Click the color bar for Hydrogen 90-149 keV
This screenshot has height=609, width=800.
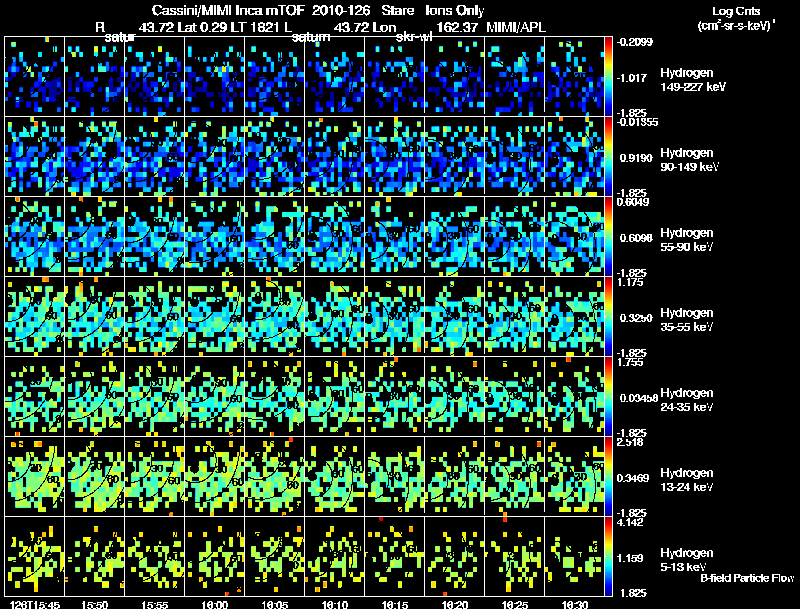[608, 156]
